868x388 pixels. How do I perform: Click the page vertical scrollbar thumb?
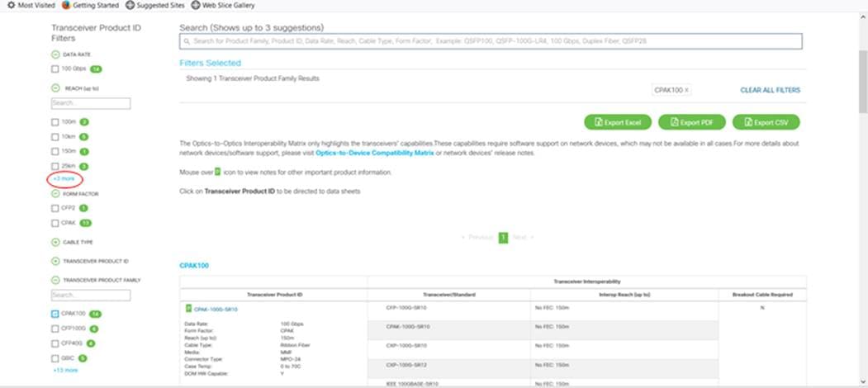click(862, 82)
